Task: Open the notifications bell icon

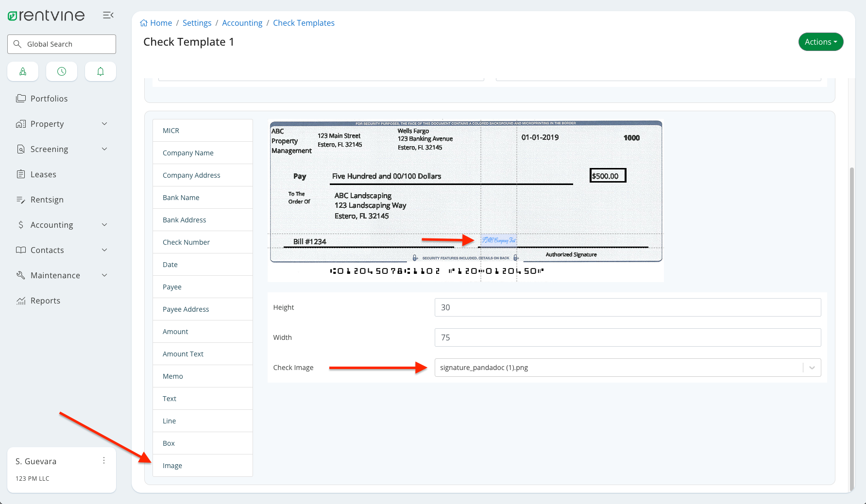Action: click(x=100, y=71)
